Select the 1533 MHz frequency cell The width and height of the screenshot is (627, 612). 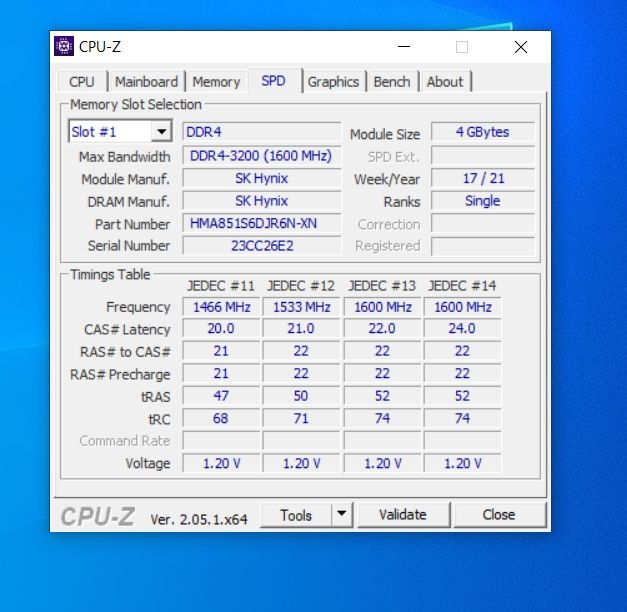point(301,307)
